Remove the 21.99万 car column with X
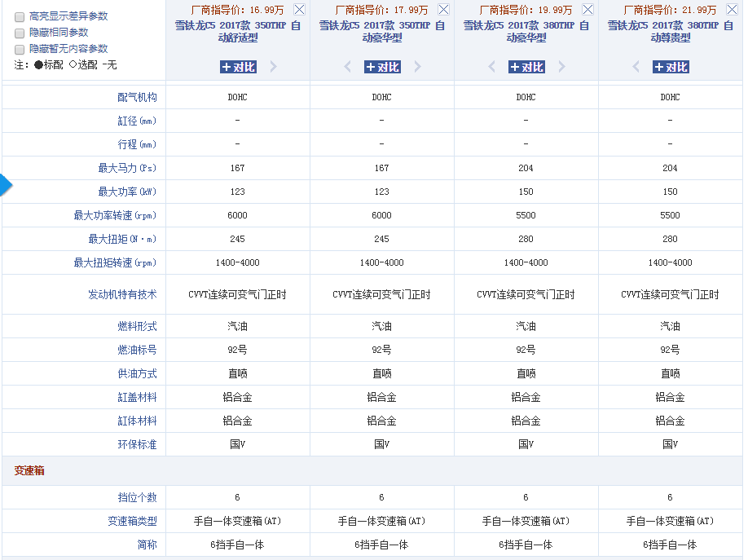The width and height of the screenshot is (748, 560). click(x=733, y=9)
